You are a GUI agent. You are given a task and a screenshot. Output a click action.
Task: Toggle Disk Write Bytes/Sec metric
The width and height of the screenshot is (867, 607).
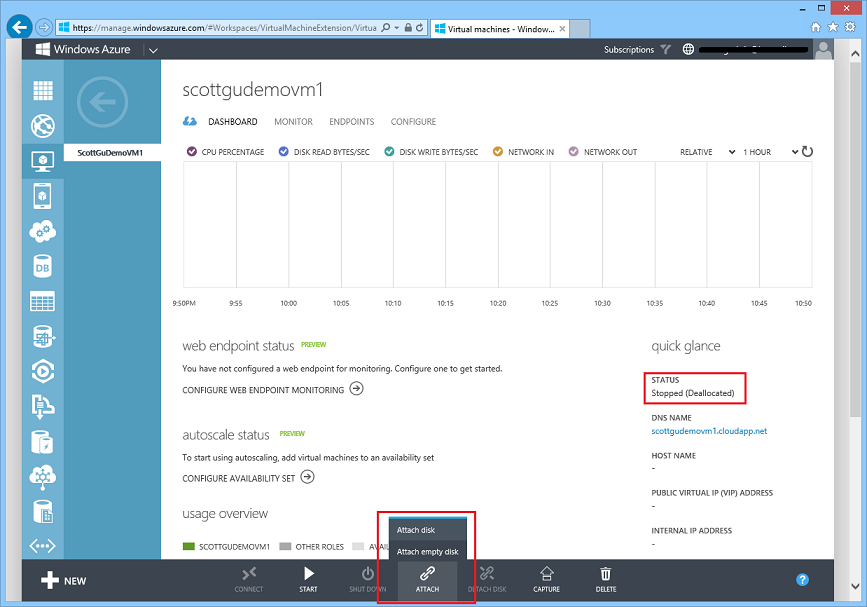[x=389, y=151]
